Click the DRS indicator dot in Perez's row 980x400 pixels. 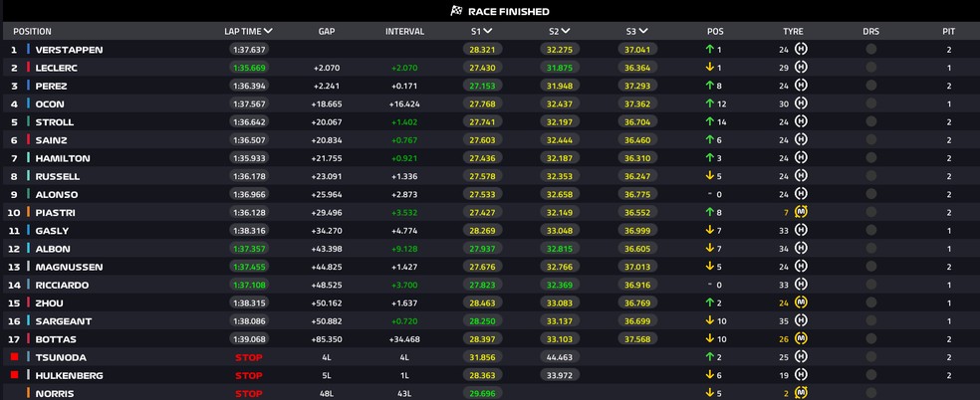(x=870, y=86)
